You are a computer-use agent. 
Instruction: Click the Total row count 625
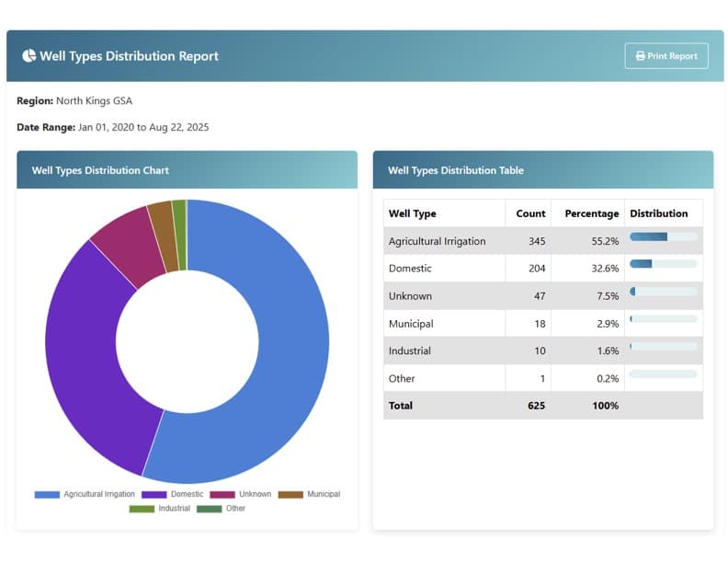[536, 406]
